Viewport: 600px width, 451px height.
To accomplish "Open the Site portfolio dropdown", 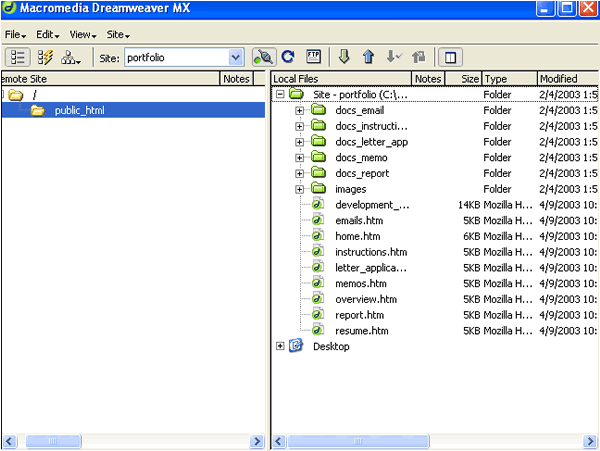I will tap(236, 58).
